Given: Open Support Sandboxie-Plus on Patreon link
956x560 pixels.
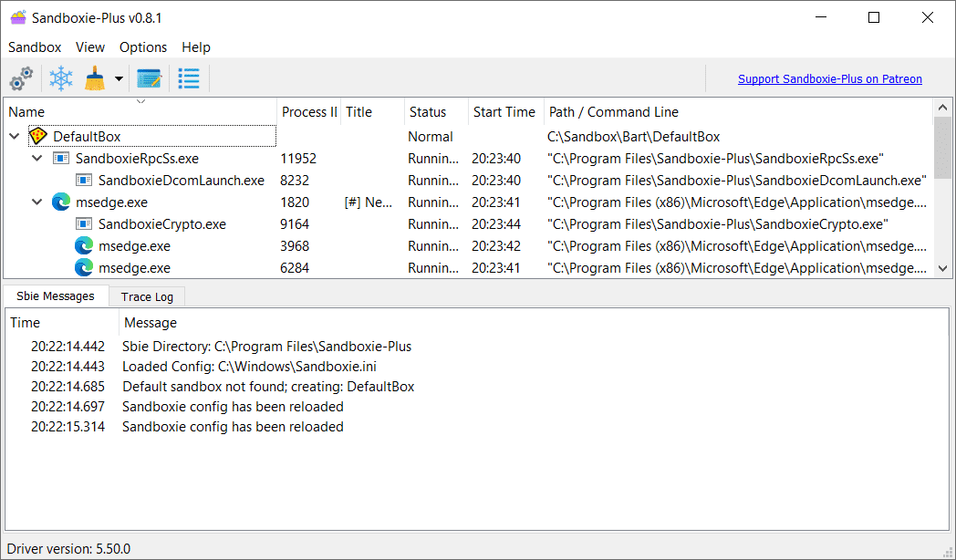Looking at the screenshot, I should click(x=830, y=78).
